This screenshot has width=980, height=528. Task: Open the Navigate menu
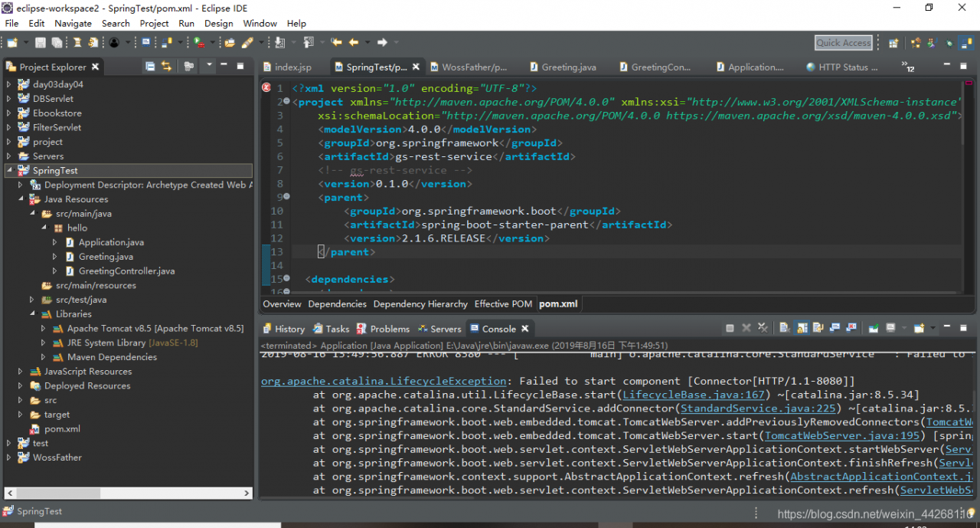click(x=73, y=24)
